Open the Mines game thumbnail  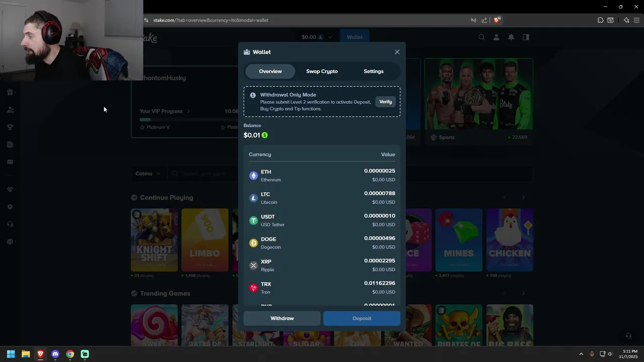[459, 240]
